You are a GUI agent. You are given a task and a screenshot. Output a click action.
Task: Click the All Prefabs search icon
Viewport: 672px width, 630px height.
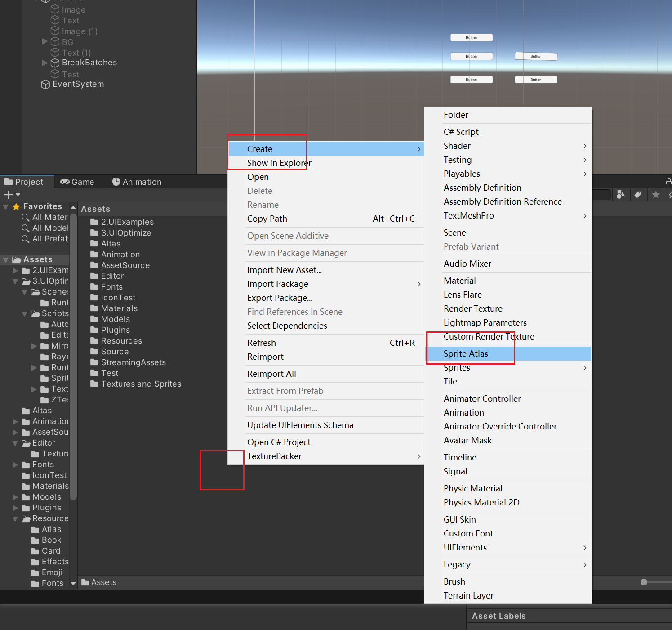(26, 239)
